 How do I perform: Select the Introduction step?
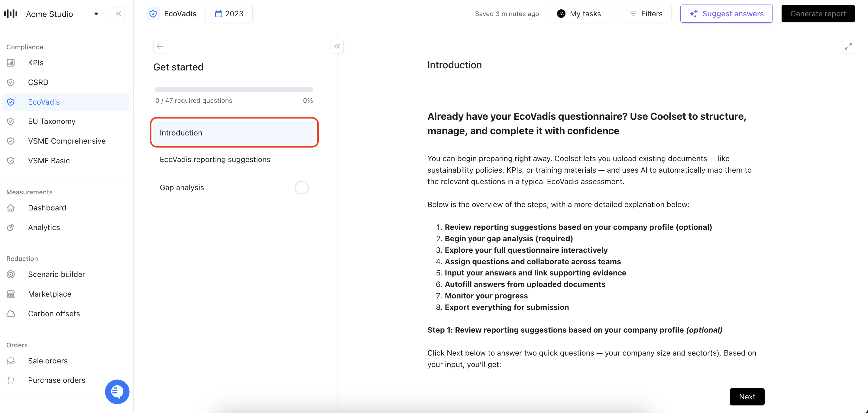click(234, 132)
